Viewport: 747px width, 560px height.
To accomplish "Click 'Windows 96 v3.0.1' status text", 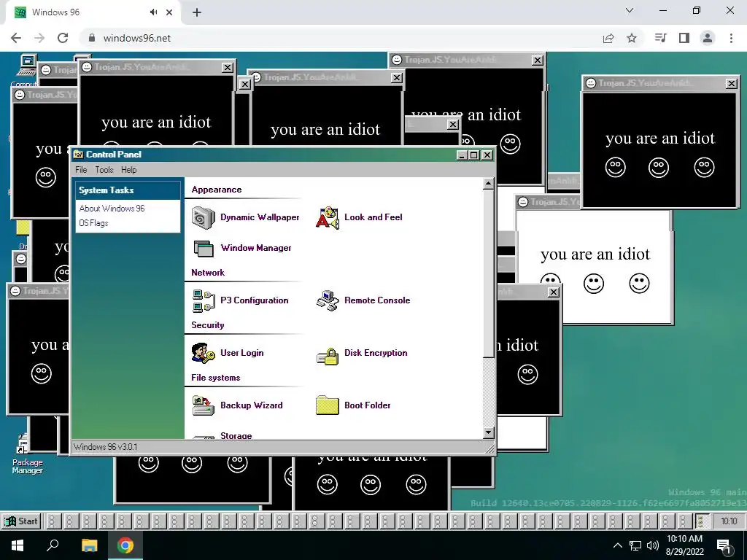I will click(105, 447).
